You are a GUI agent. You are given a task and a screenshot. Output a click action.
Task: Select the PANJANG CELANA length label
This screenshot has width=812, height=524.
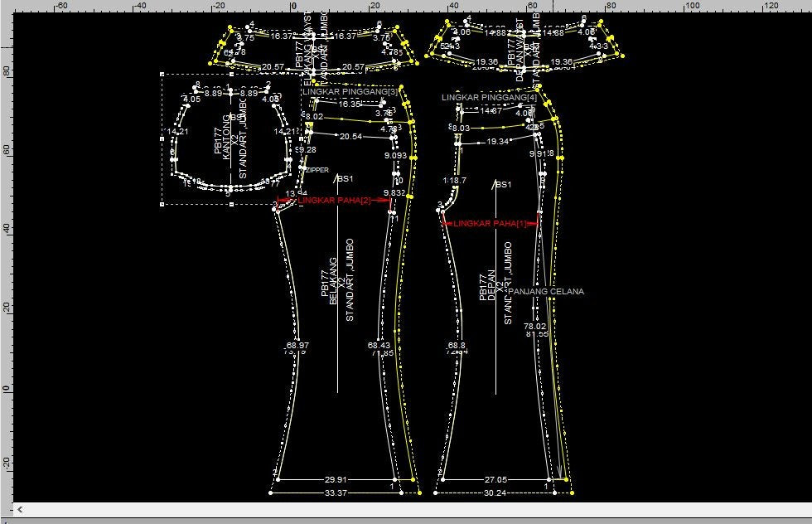[x=546, y=292]
